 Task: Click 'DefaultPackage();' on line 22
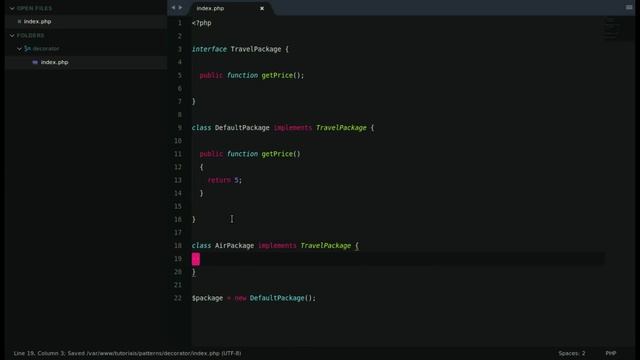click(282, 298)
